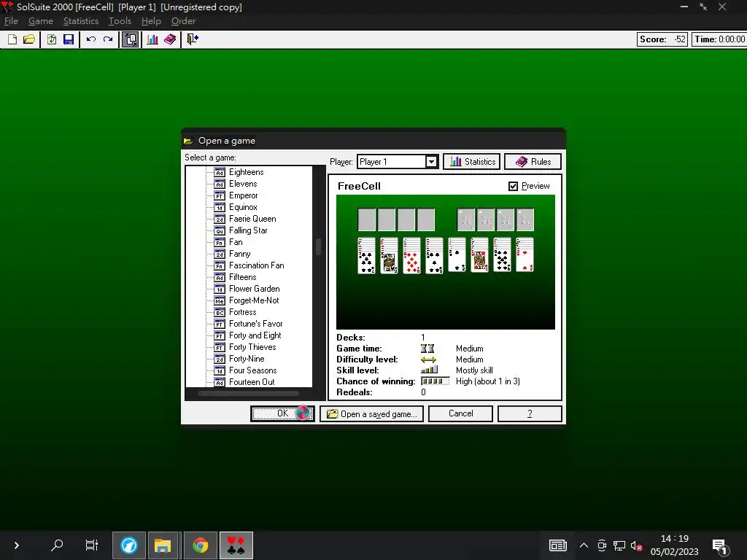The width and height of the screenshot is (747, 560).
Task: Click the game list horizontal scrollbar
Action: 248,394
